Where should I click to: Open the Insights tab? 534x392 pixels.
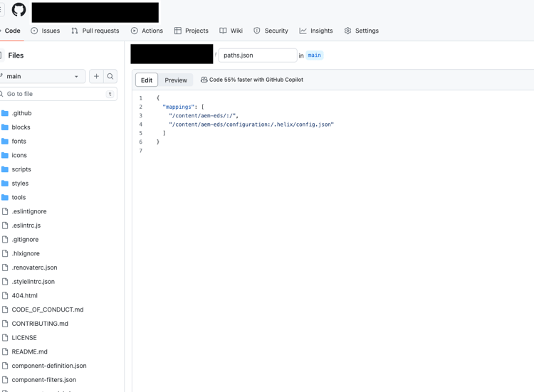click(x=315, y=31)
